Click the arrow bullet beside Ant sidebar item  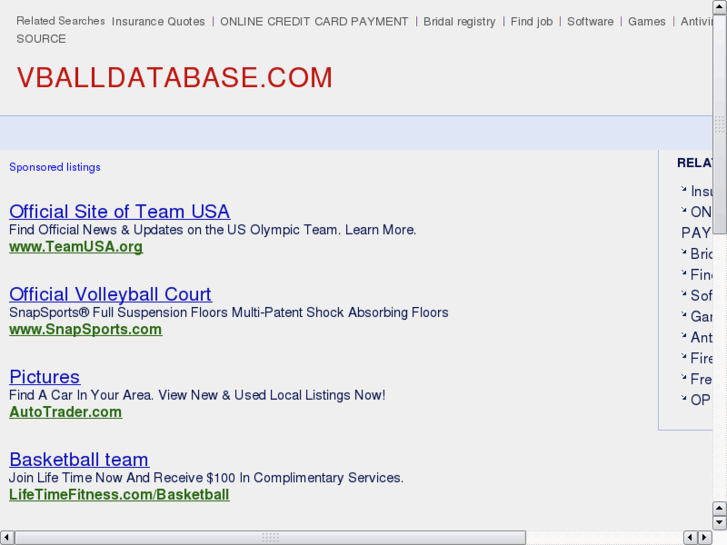pyautogui.click(x=684, y=335)
